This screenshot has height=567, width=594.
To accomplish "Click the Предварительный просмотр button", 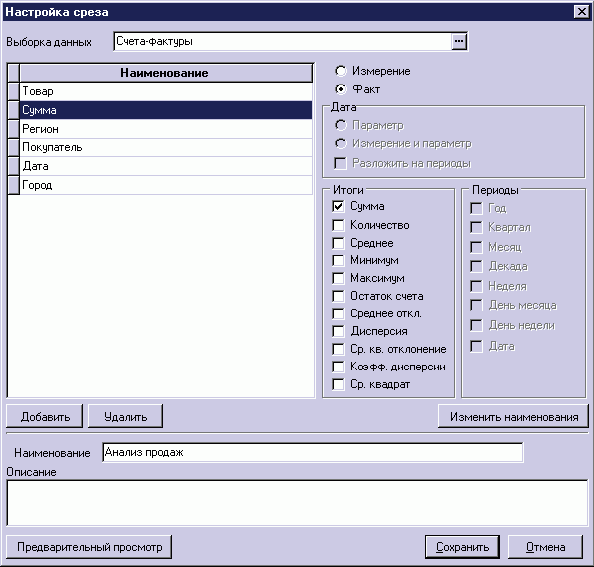I will click(x=89, y=547).
